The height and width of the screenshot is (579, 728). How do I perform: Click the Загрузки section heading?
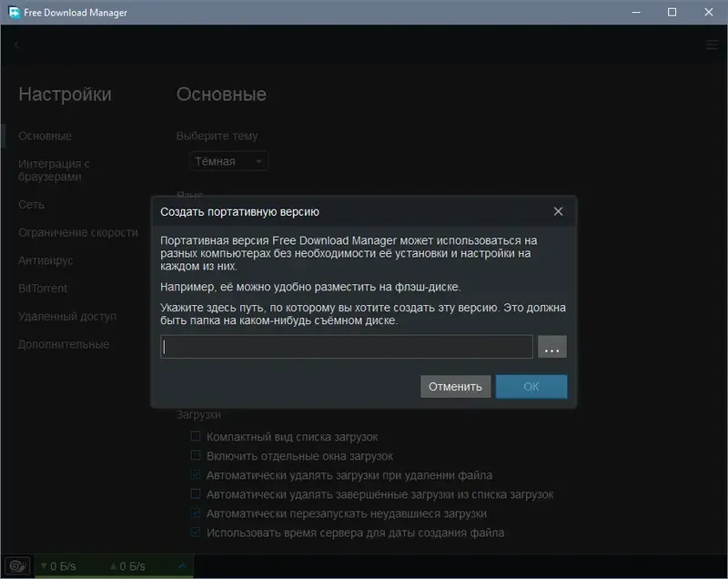(x=198, y=414)
